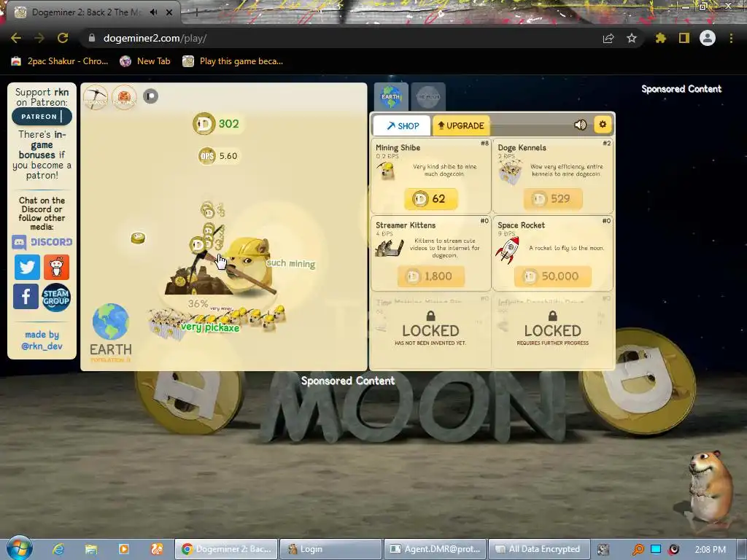Click the locked item requiring further progress
The image size is (747, 560).
553,330
